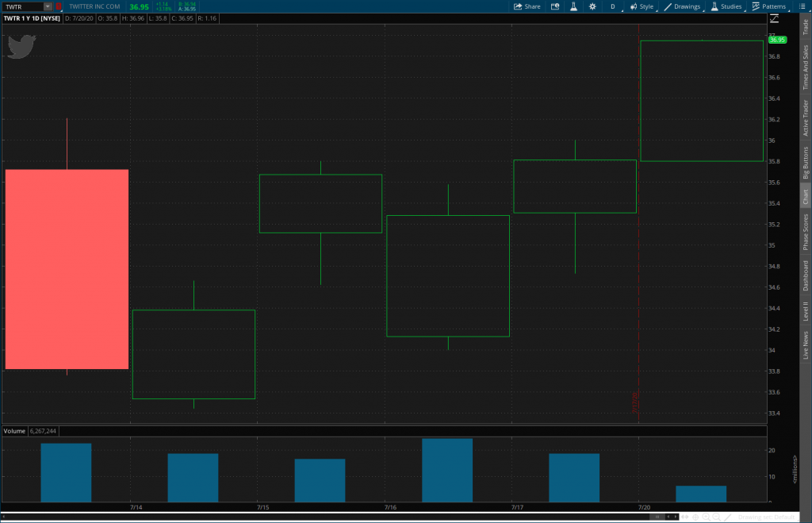
Task: Click the TWITTER INC COM company name
Action: (x=94, y=6)
